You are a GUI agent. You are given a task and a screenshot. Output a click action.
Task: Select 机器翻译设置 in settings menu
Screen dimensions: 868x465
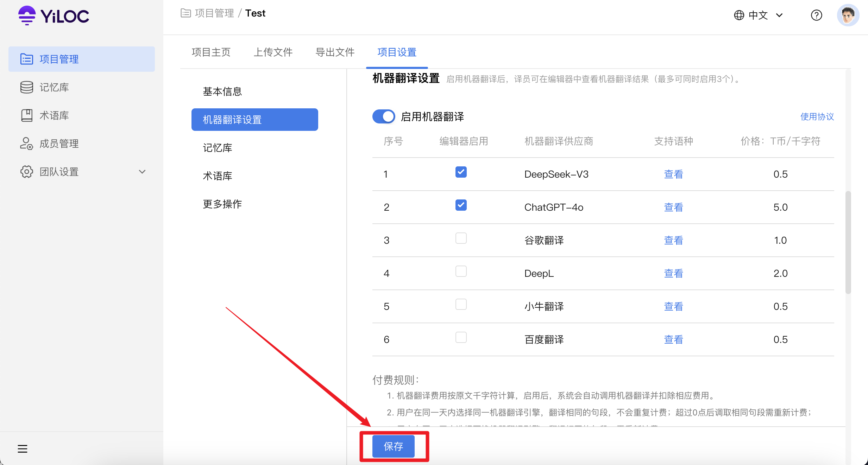click(x=255, y=120)
